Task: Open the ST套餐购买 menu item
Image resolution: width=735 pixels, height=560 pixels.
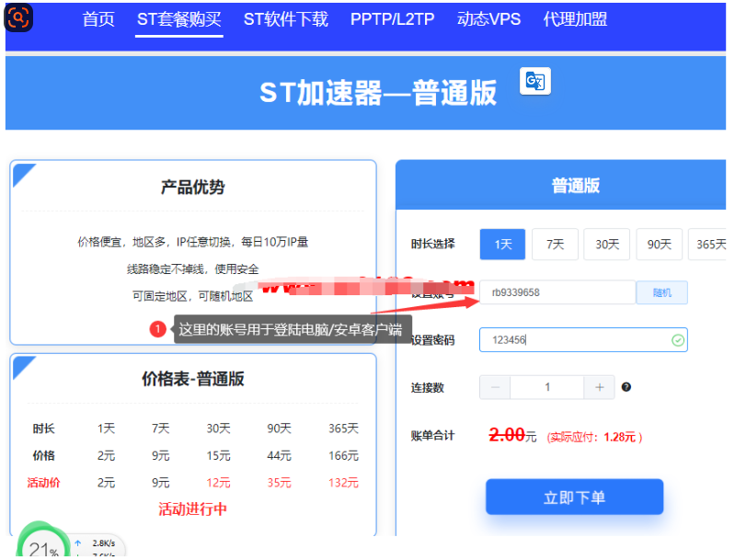Action: click(x=179, y=19)
